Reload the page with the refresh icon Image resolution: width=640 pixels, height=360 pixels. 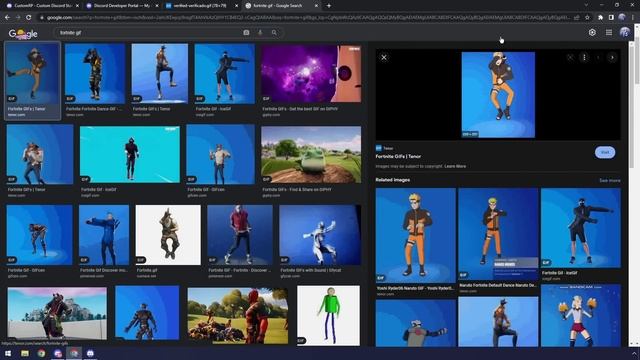29,18
